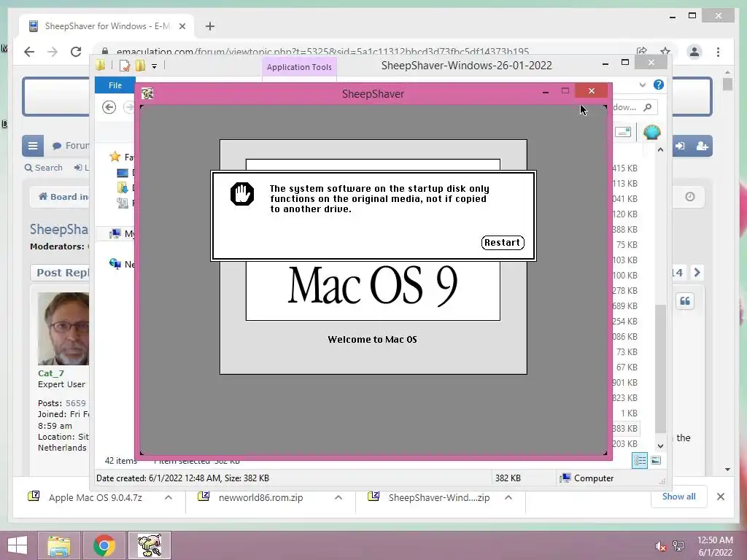This screenshot has height=560, width=747.
Task: Open the File tab in Explorer window
Action: click(x=115, y=85)
